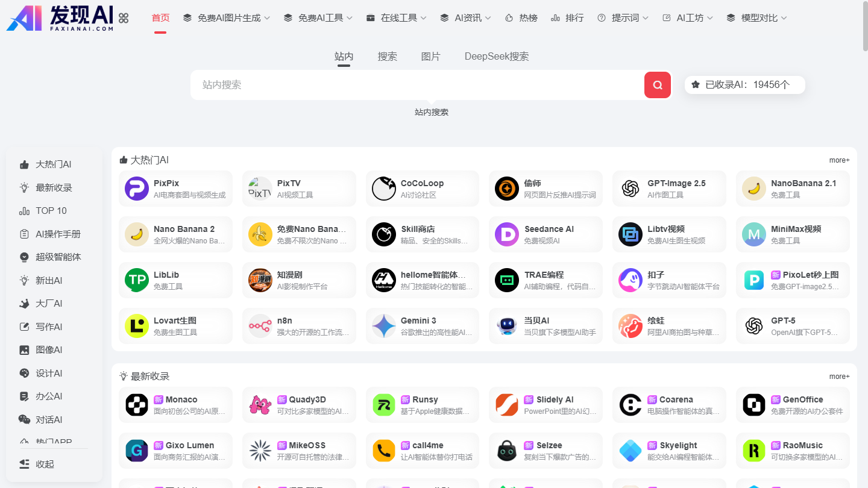The width and height of the screenshot is (868, 488).
Task: Open the 当贝AI robot icon
Action: coord(507,326)
